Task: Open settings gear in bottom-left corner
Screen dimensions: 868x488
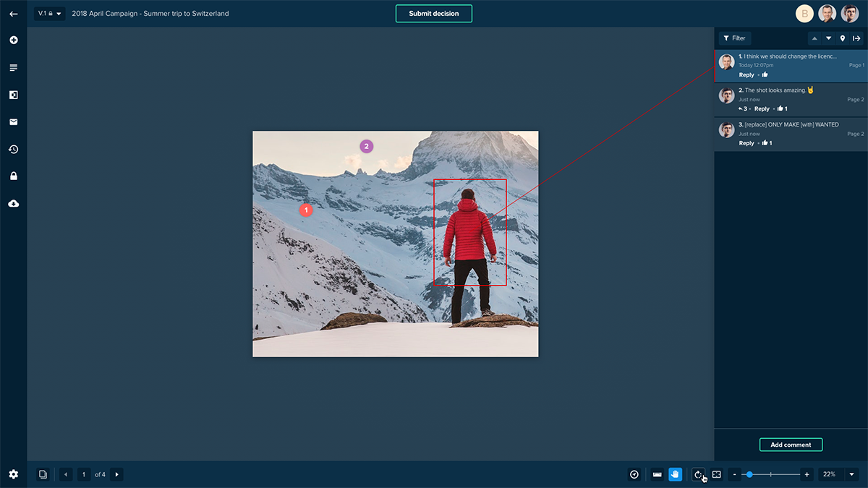Action: pyautogui.click(x=13, y=474)
